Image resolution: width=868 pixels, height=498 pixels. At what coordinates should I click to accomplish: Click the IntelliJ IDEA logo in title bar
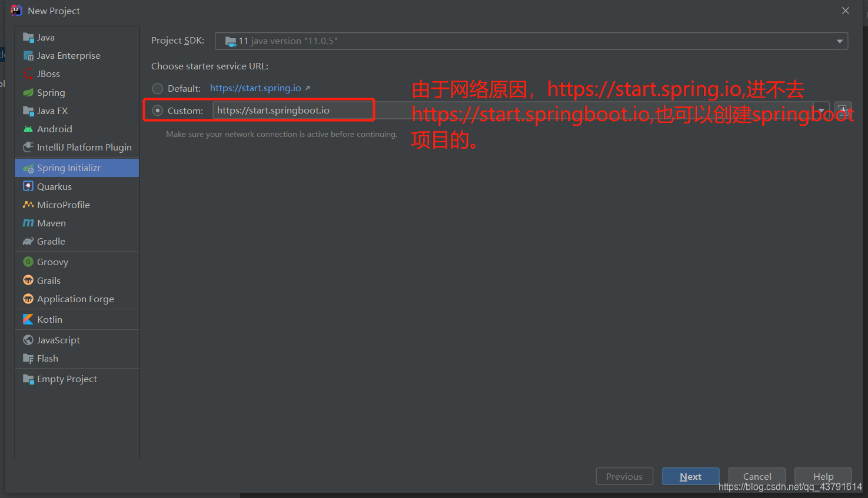(x=16, y=11)
